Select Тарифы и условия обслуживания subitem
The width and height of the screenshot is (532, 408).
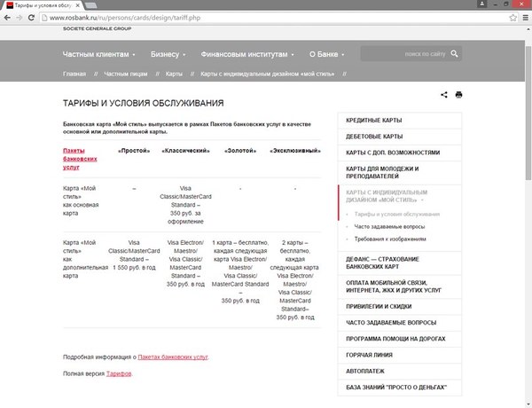[x=397, y=214]
